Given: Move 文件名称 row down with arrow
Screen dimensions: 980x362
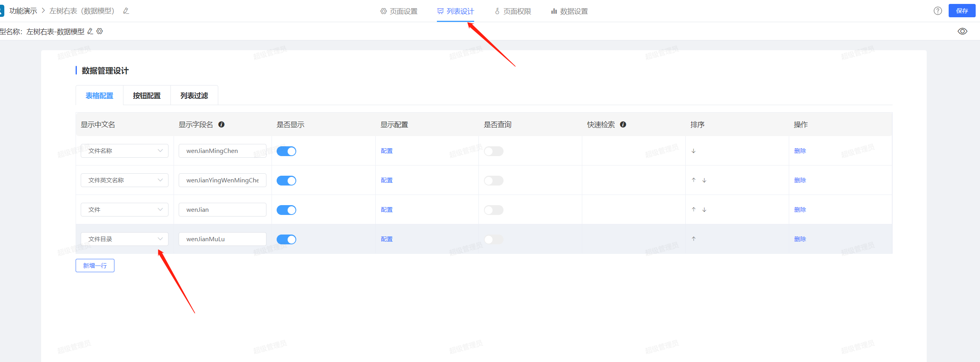Looking at the screenshot, I should click(694, 151).
